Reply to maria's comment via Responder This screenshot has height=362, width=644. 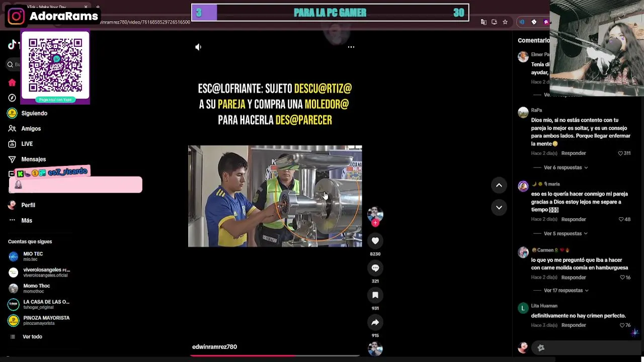pos(574,219)
